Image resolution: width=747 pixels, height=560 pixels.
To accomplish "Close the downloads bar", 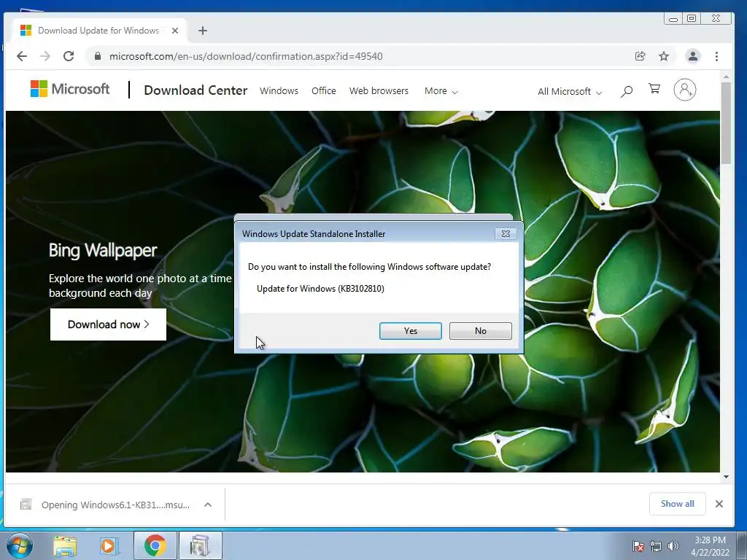I will pos(719,504).
